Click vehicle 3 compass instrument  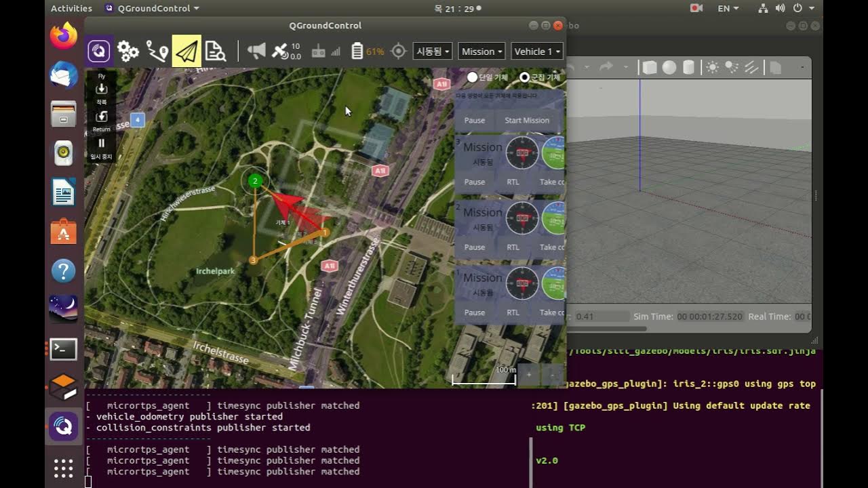click(x=522, y=152)
